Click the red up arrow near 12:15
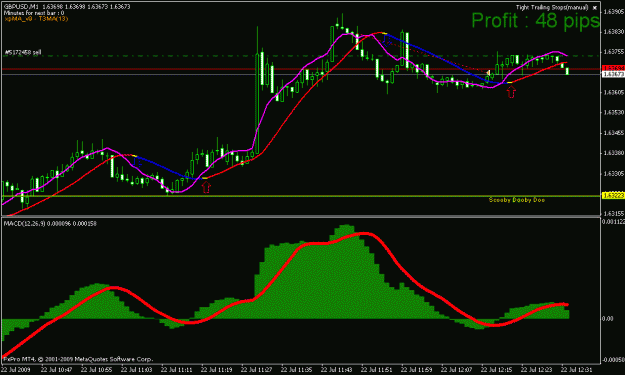Image resolution: width=625 pixels, height=375 pixels. pyautogui.click(x=511, y=92)
